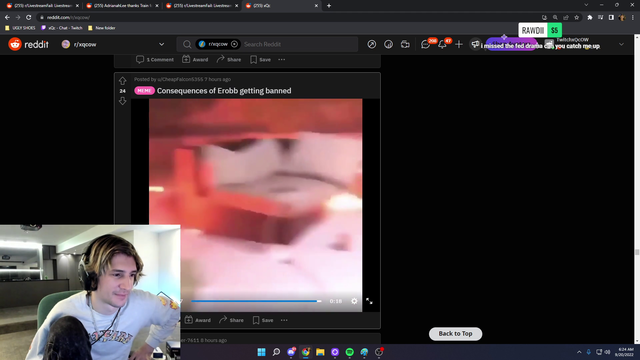
Task: Open Spotify from the taskbar
Action: [x=349, y=352]
